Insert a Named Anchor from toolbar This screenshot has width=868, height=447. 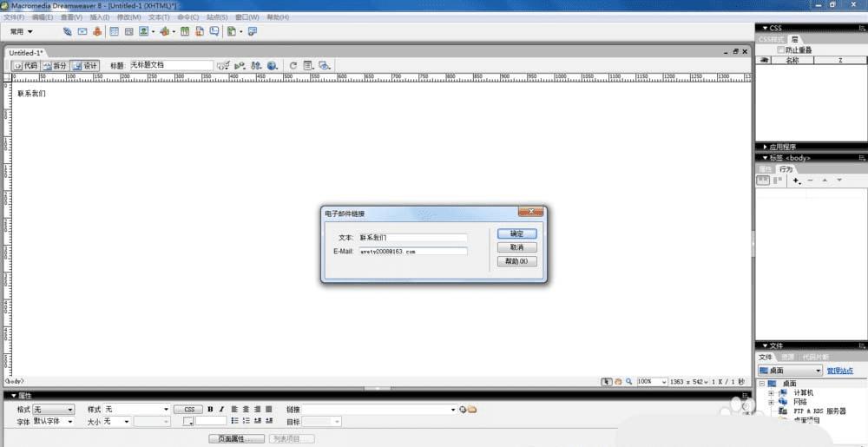click(97, 32)
